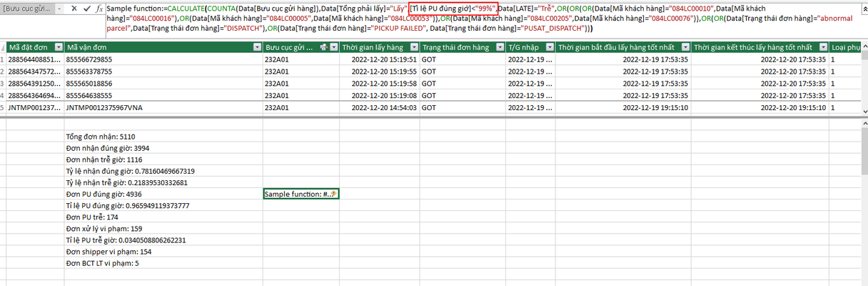868x286 pixels.
Task: Click timestamp 2022-12-20 15:19:08
Action: 378,95
